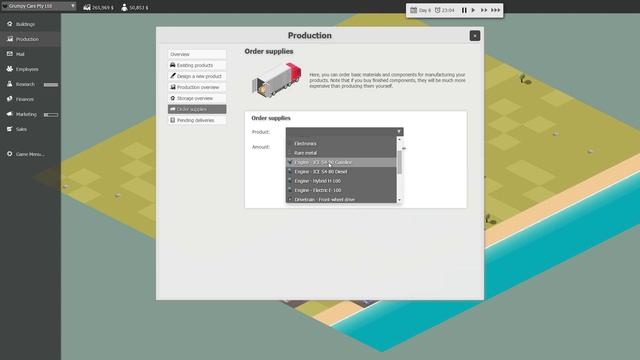This screenshot has height=360, width=640.
Task: Switch to Existing products tab
Action: [197, 65]
